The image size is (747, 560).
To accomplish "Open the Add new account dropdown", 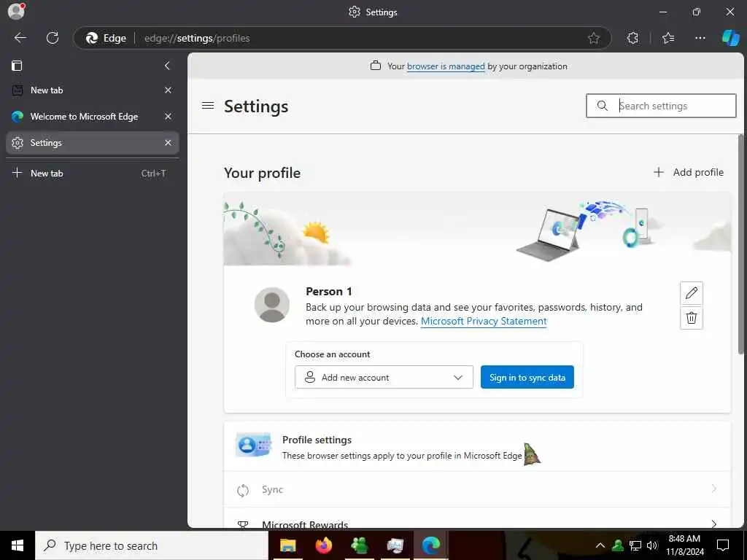I will [x=384, y=377].
